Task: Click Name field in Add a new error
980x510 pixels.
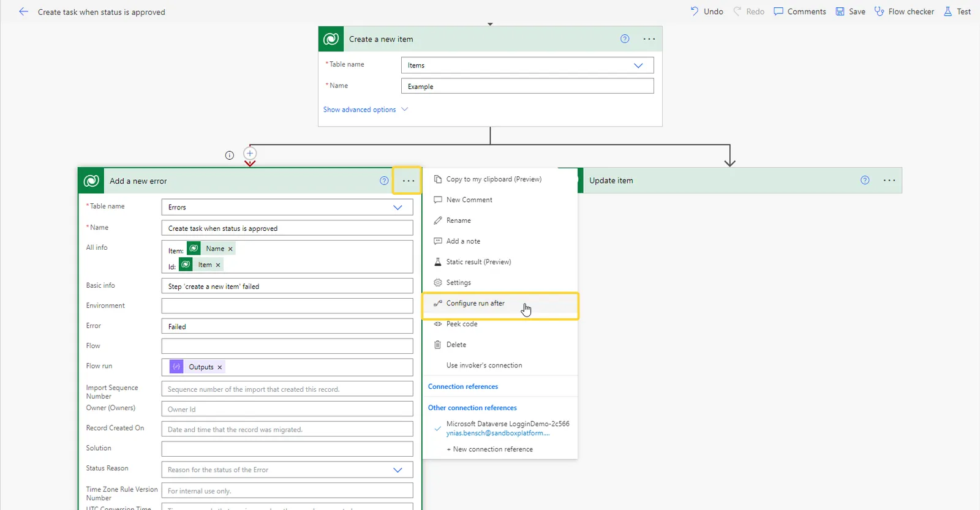Action: point(287,228)
